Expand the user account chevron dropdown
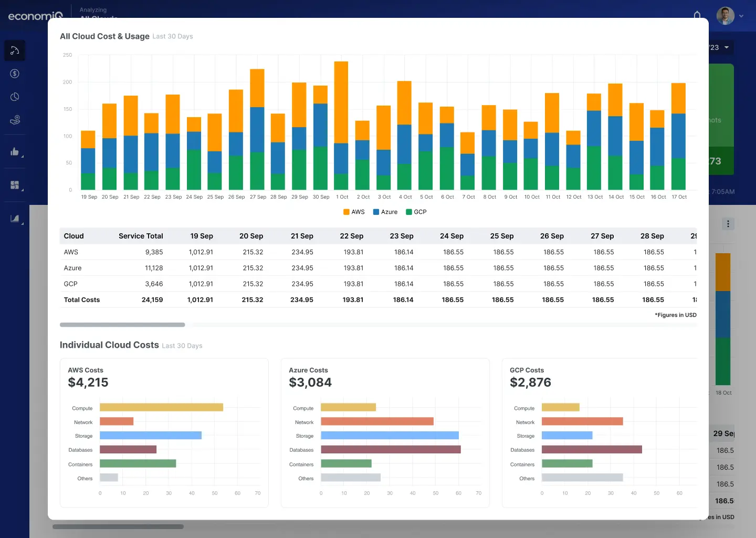The image size is (756, 538). (x=741, y=16)
